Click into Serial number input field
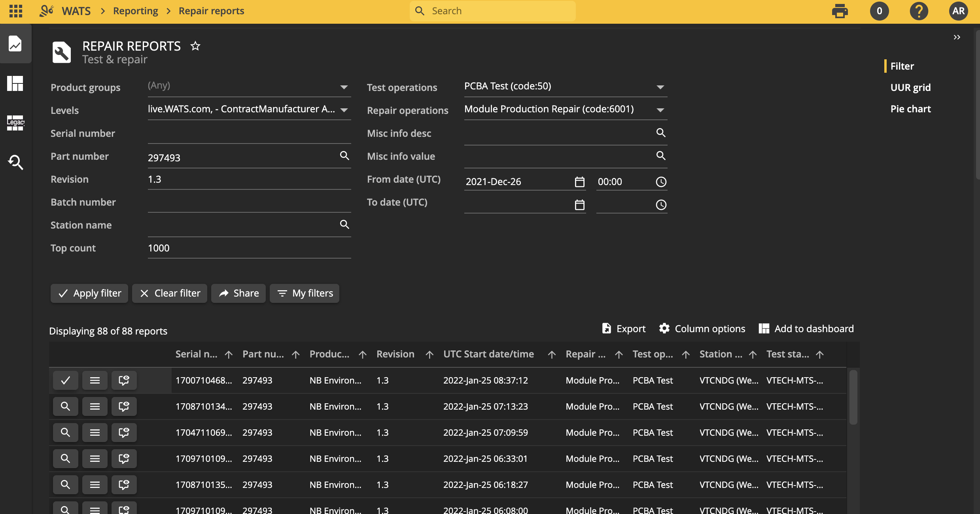 click(x=249, y=134)
